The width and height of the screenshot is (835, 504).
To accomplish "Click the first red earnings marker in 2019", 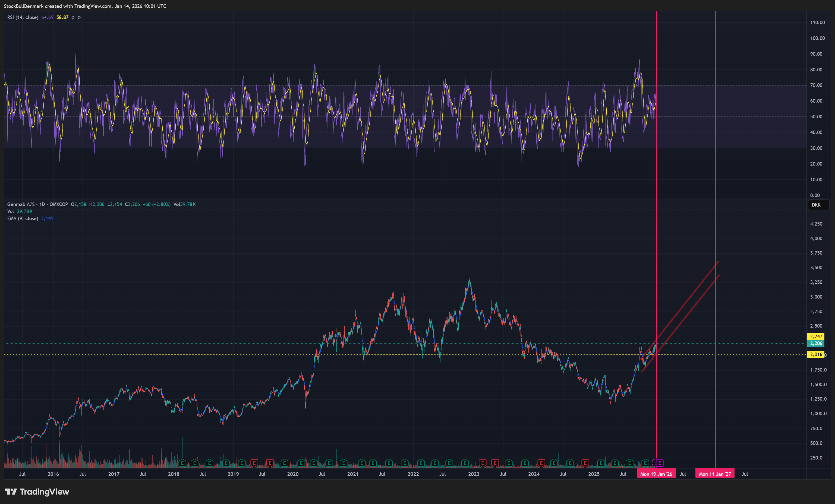I will (254, 463).
